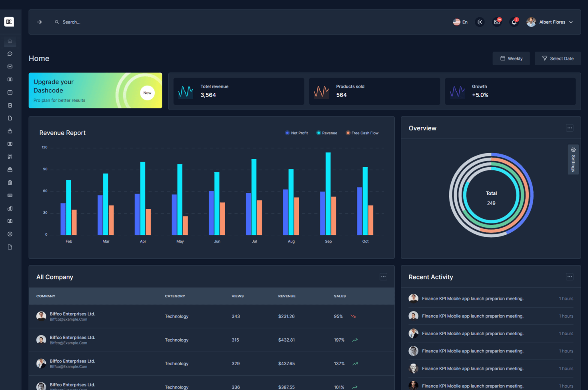The image size is (588, 390).
Task: Click the right-arrow sidebar expand icon
Action: (x=39, y=22)
